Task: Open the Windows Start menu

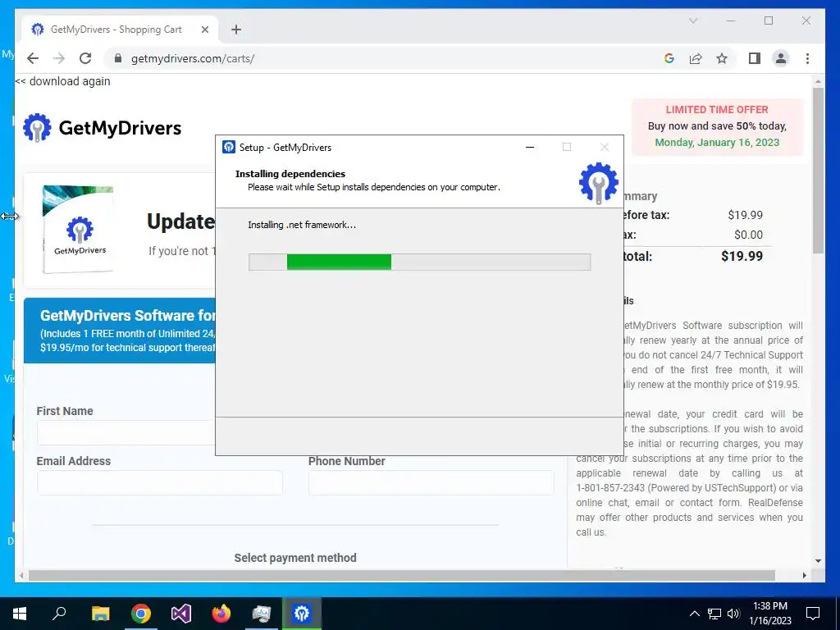Action: [20, 614]
